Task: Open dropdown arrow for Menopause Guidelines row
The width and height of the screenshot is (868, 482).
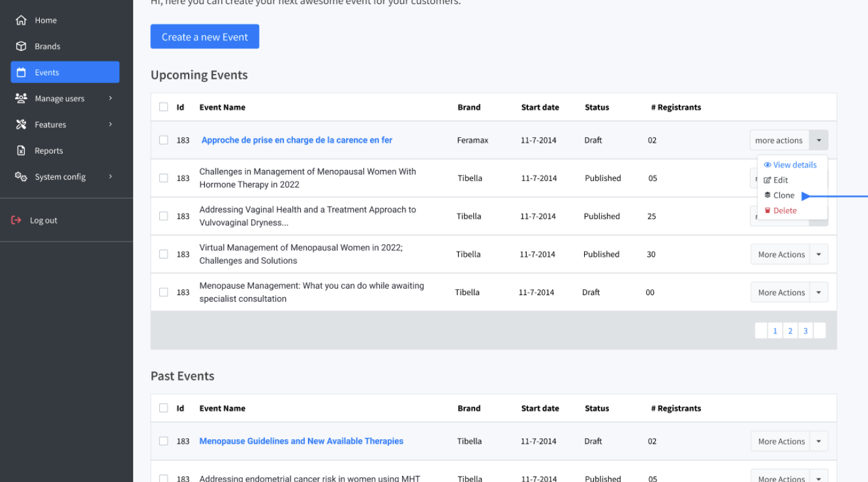Action: tap(819, 441)
